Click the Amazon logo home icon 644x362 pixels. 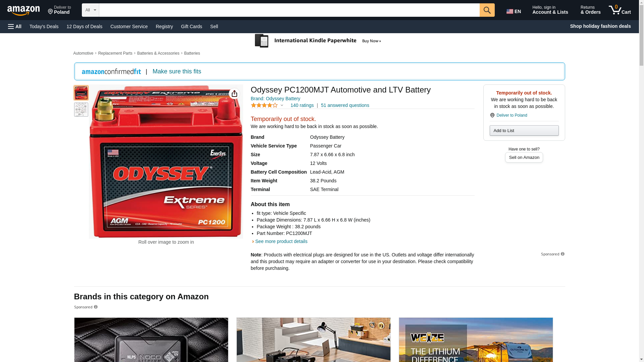[23, 10]
